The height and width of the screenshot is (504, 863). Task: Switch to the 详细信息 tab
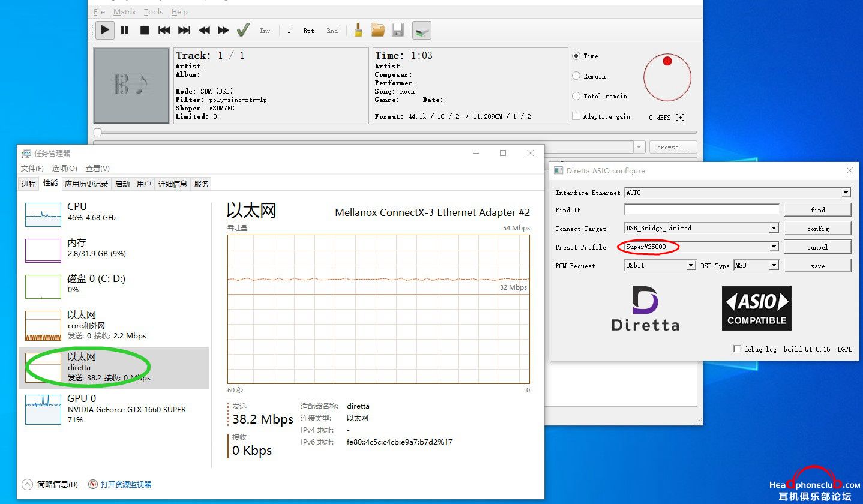click(173, 184)
